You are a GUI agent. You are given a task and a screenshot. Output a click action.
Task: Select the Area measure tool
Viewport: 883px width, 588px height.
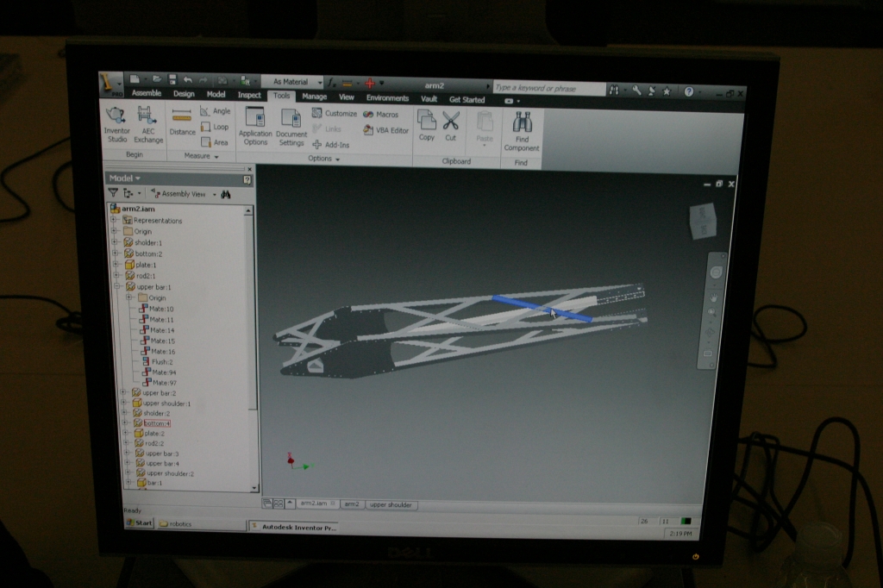click(215, 142)
